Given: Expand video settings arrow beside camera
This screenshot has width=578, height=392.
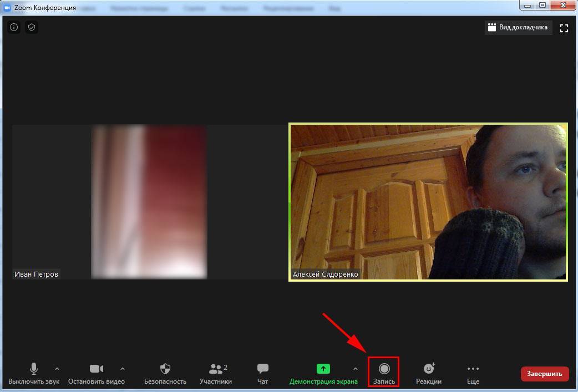Looking at the screenshot, I should (123, 369).
